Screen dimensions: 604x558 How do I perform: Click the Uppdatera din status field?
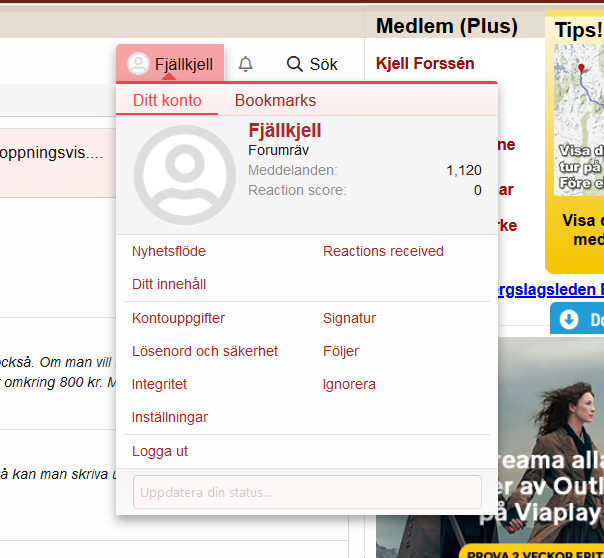(307, 492)
